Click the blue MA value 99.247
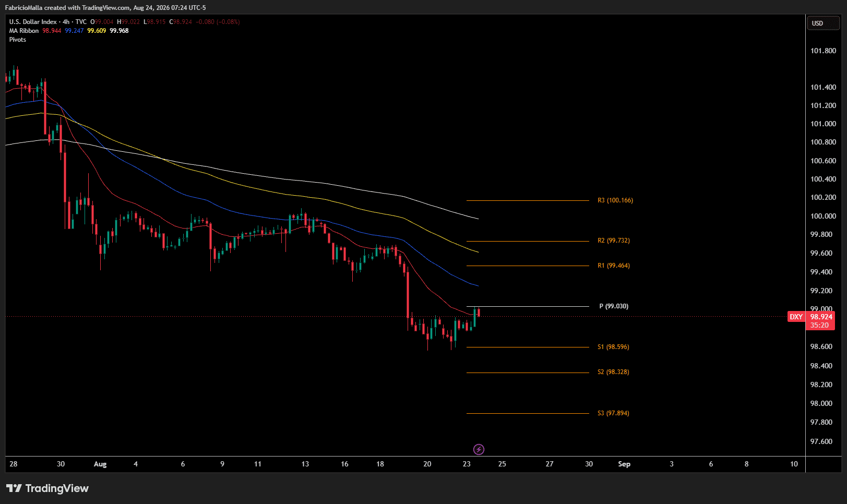Image resolution: width=847 pixels, height=504 pixels. point(74,31)
